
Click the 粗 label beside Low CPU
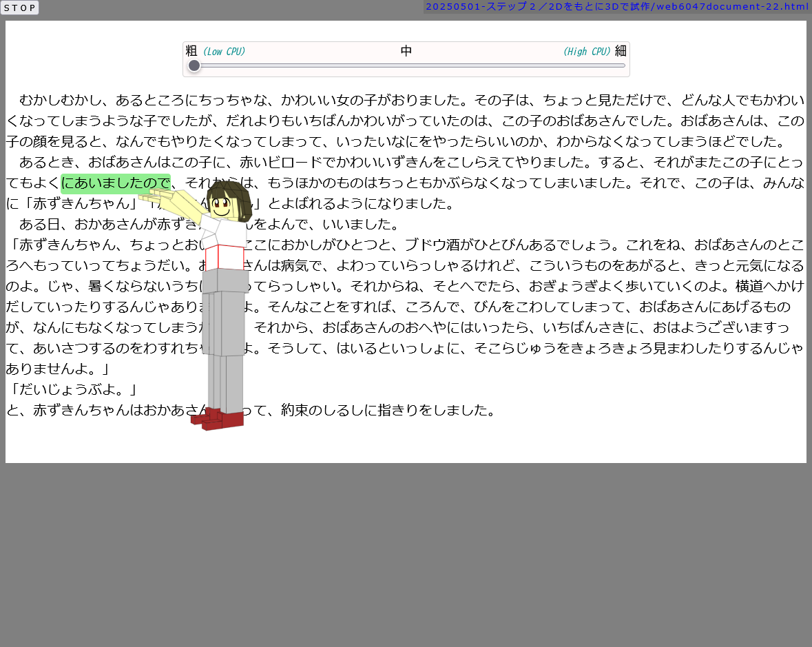pyautogui.click(x=191, y=51)
